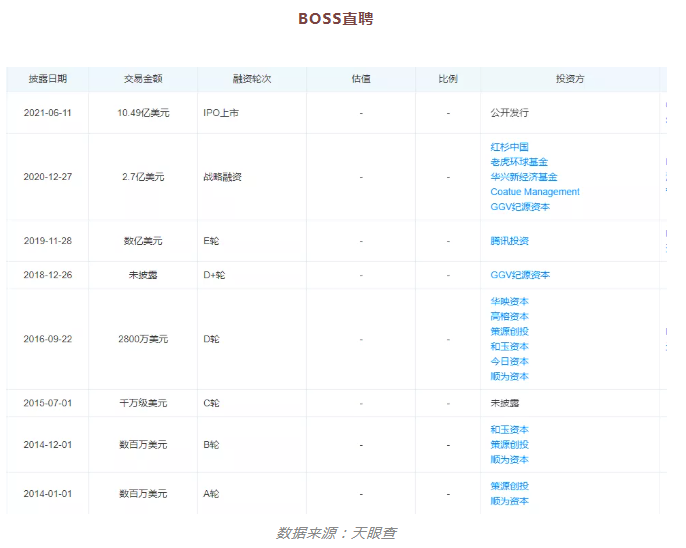Select the date cell 2015-07-01
The image size is (686, 548).
point(48,403)
